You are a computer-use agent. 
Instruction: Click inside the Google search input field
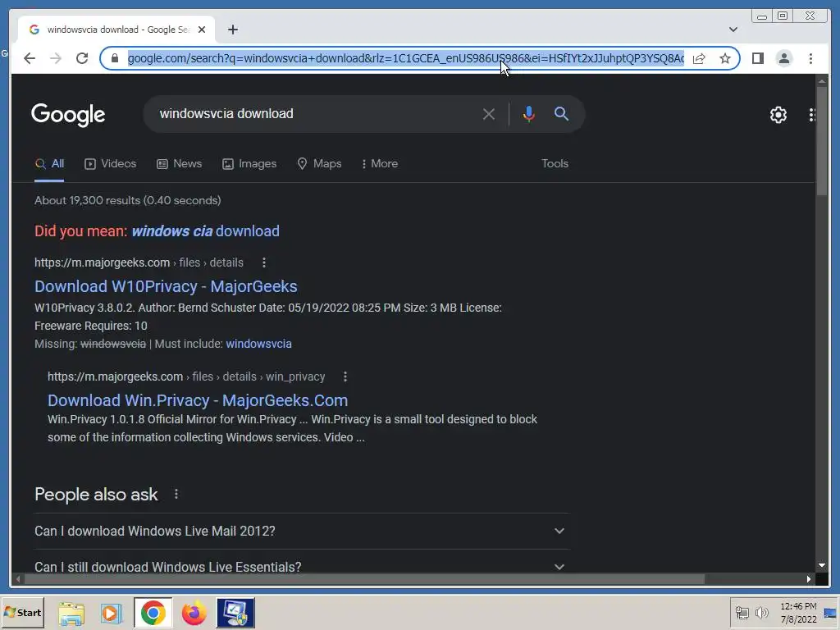tap(316, 113)
